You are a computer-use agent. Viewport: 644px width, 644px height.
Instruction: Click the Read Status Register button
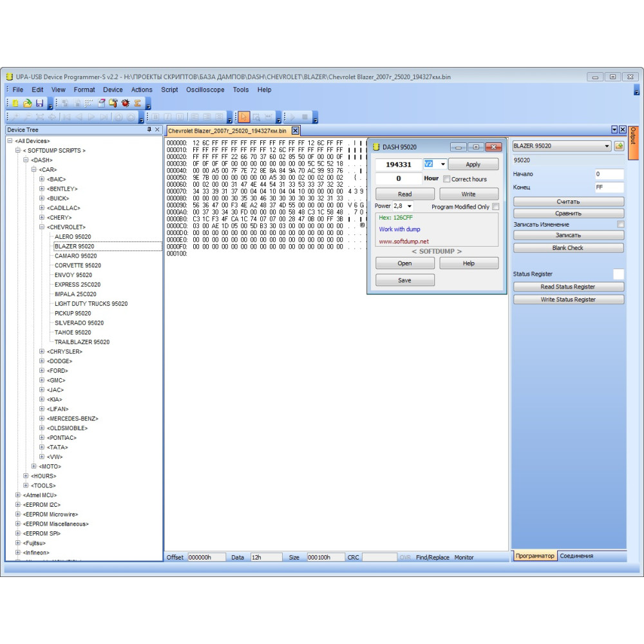click(569, 287)
